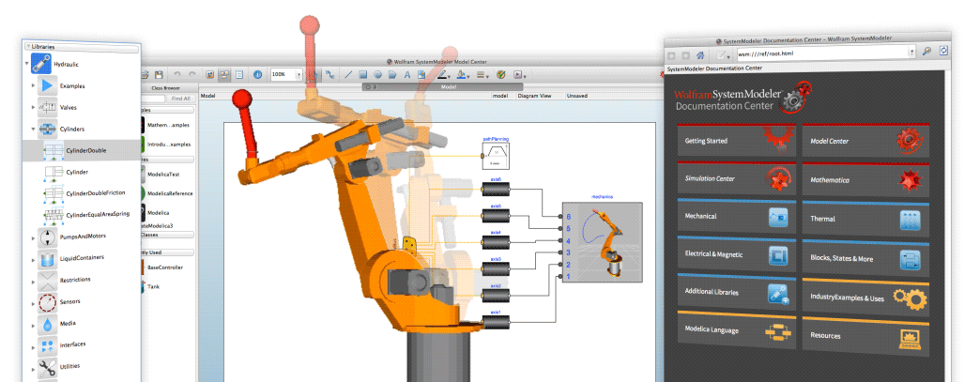Expand the Sensors tree node
Image resolution: width=980 pixels, height=382 pixels.
33,302
